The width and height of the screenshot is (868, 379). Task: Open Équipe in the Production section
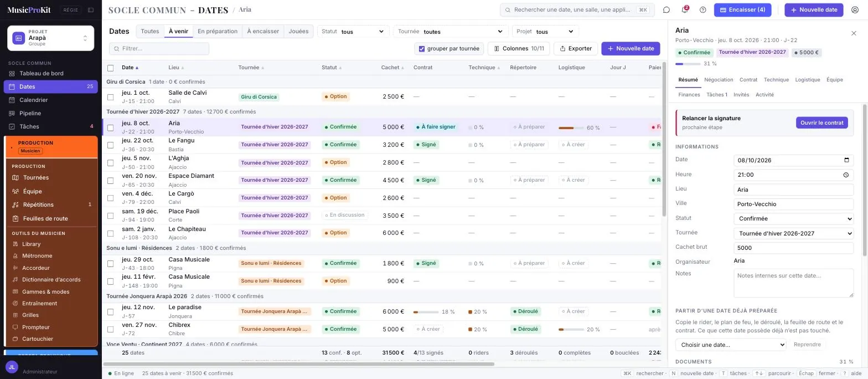[51, 191]
